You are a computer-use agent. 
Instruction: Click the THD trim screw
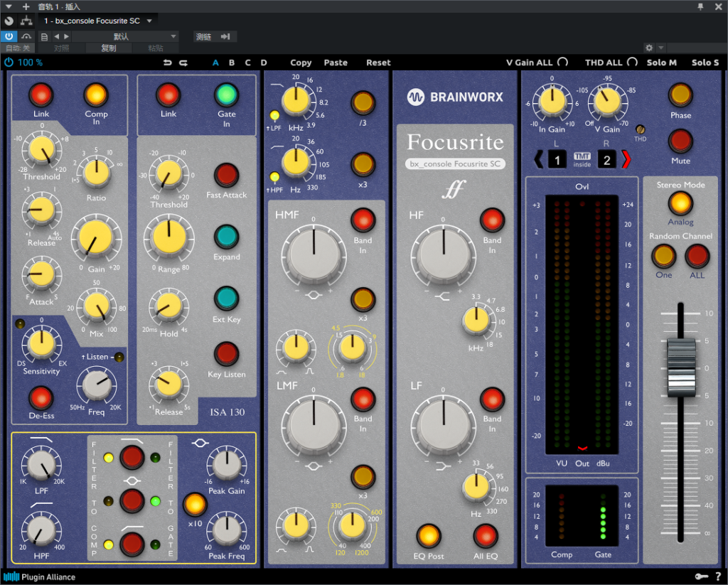pos(641,129)
